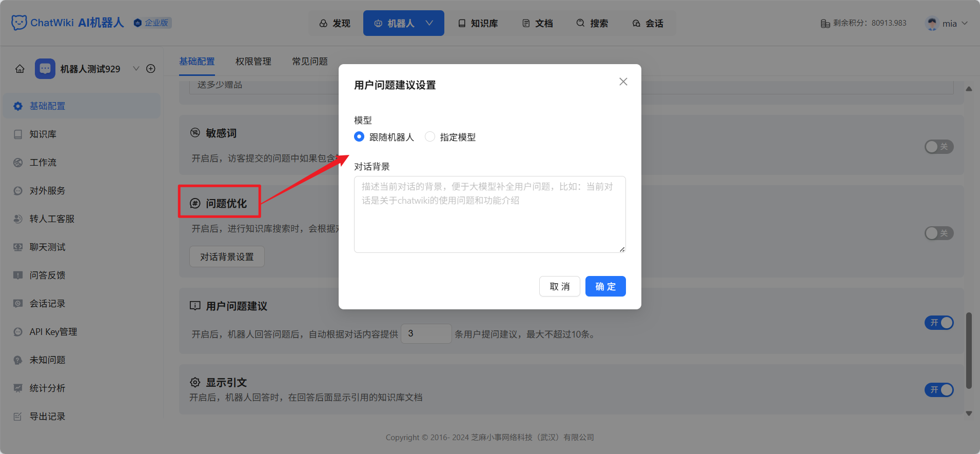Click the 转人工客服 sidebar icon

click(x=18, y=219)
